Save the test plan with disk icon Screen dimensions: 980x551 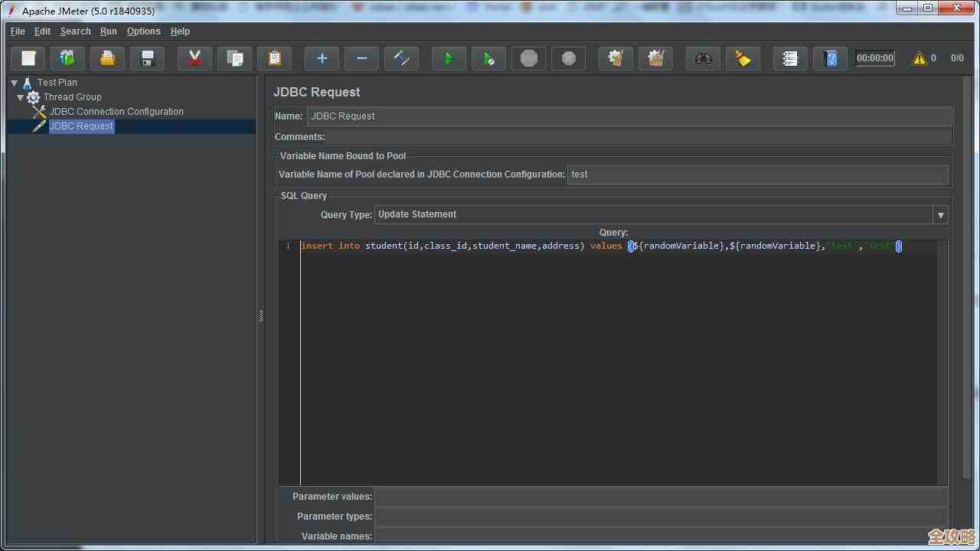point(148,58)
